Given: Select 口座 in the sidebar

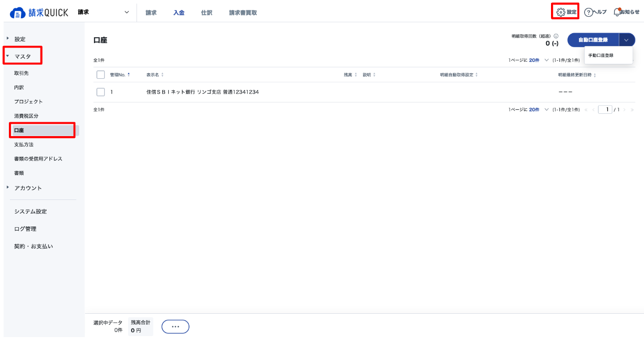Looking at the screenshot, I should pos(44,131).
